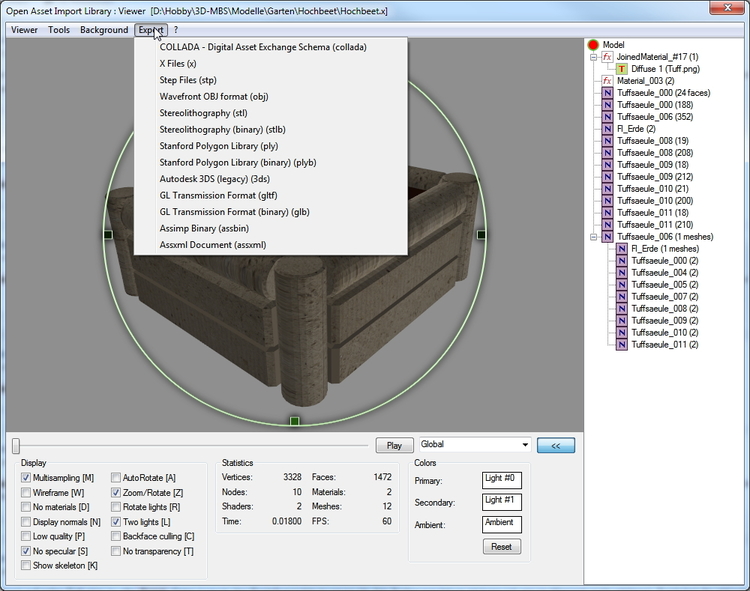Click node icon of Tuffsaeule_006 (1 meshes)
The width and height of the screenshot is (750, 591).
pos(607,237)
